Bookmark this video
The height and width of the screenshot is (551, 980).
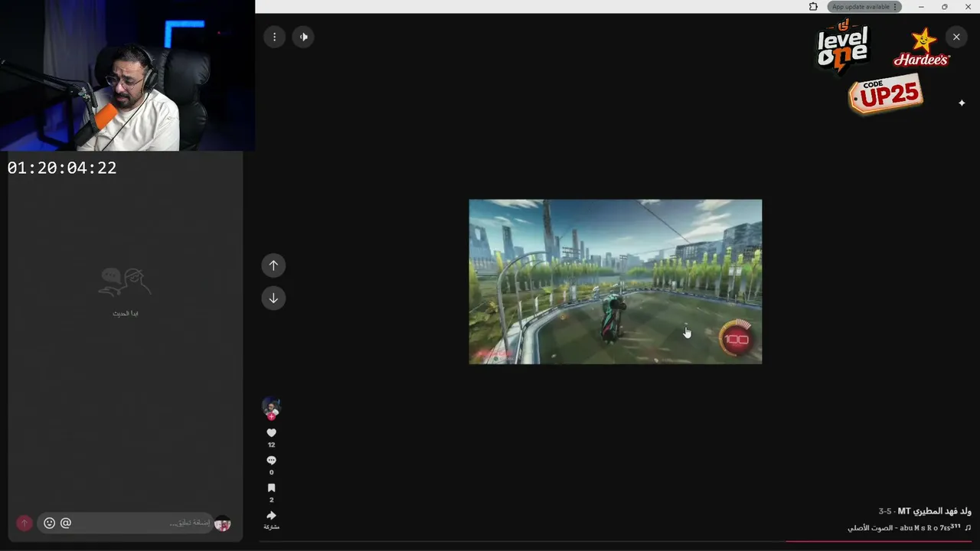coord(271,488)
